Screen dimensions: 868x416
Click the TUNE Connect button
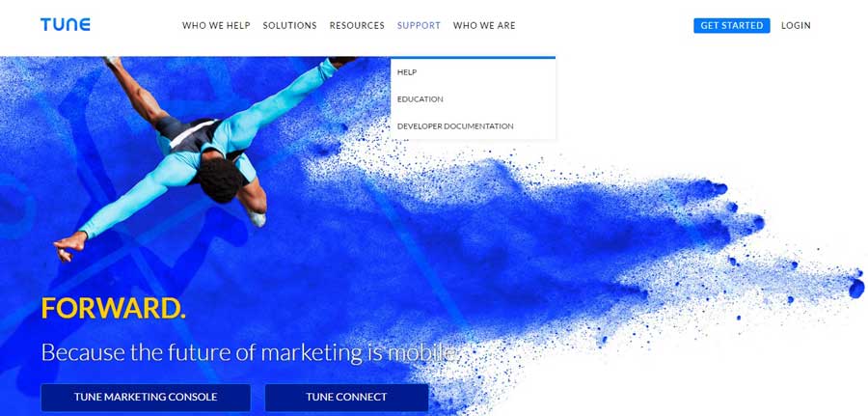click(346, 397)
